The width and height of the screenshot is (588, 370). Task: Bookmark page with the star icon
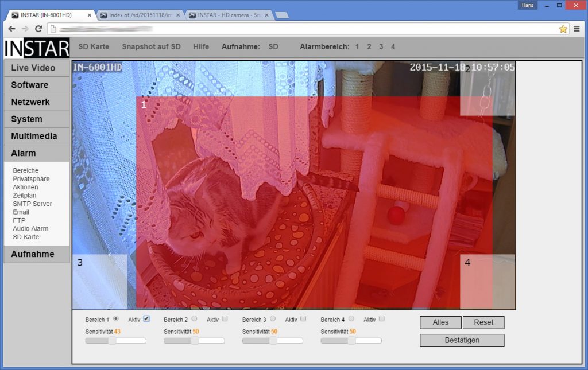[563, 29]
